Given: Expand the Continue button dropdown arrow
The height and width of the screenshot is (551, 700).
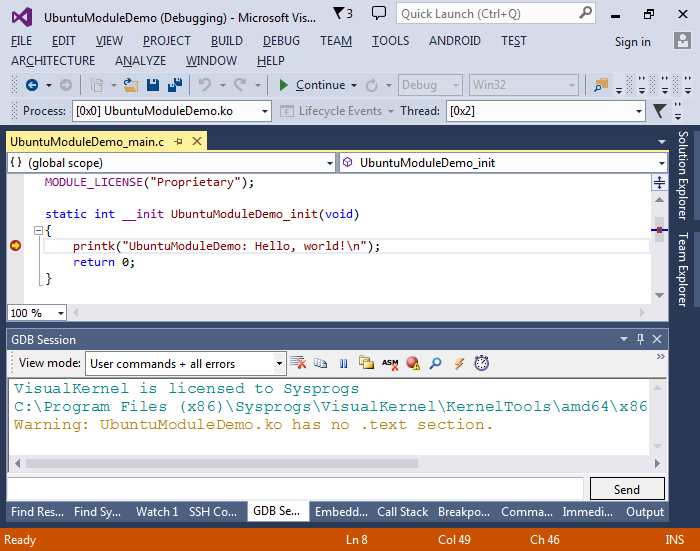Looking at the screenshot, I should pyautogui.click(x=354, y=85).
